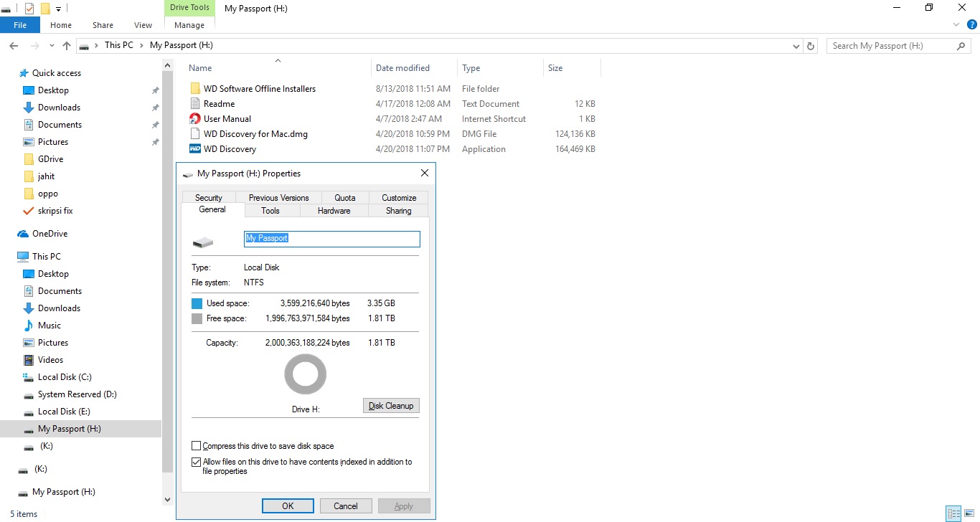This screenshot has width=980, height=522.
Task: Go up one folder level arrow
Action: (x=67, y=46)
